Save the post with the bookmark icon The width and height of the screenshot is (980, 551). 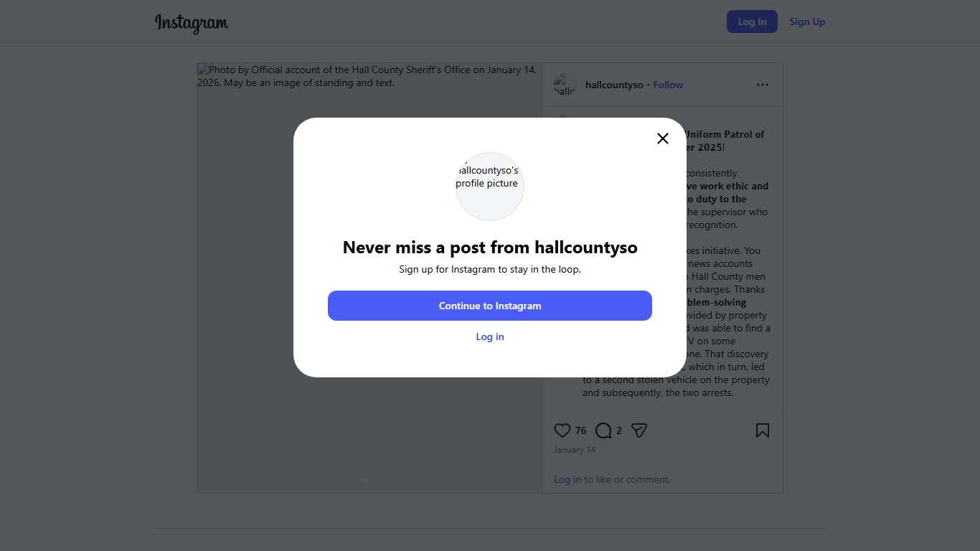[x=762, y=430]
